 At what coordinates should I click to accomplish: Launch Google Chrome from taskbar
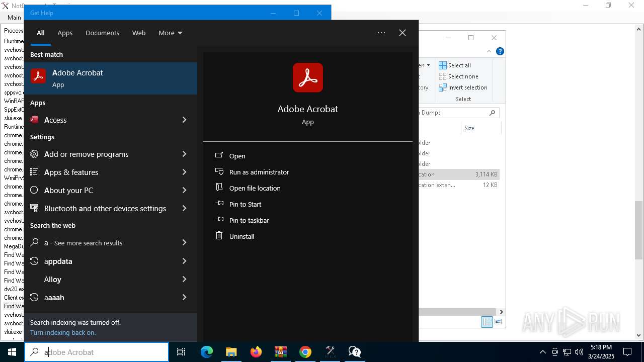(x=305, y=352)
